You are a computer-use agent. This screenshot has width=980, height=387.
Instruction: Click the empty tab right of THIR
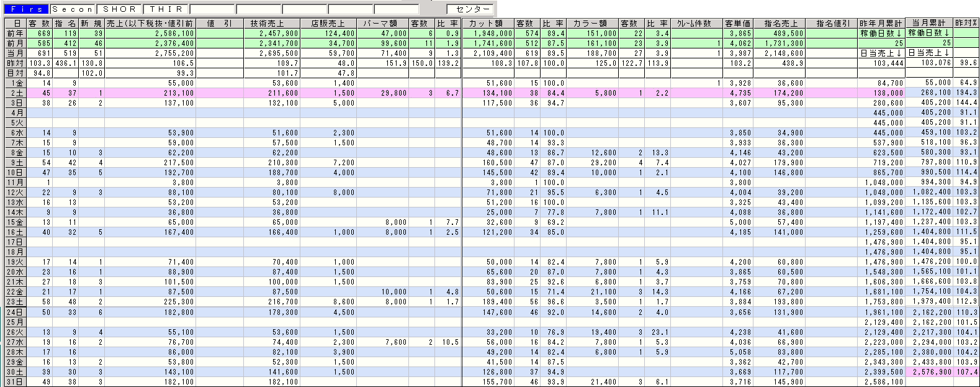(212, 9)
